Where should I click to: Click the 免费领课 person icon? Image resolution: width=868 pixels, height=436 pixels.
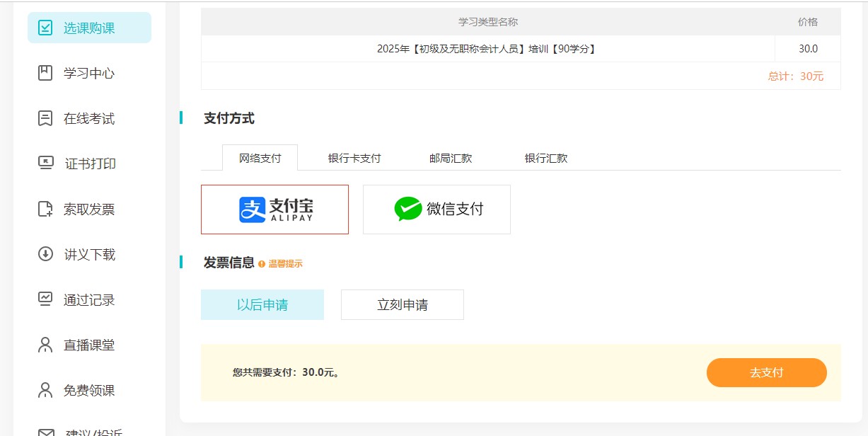pyautogui.click(x=45, y=390)
